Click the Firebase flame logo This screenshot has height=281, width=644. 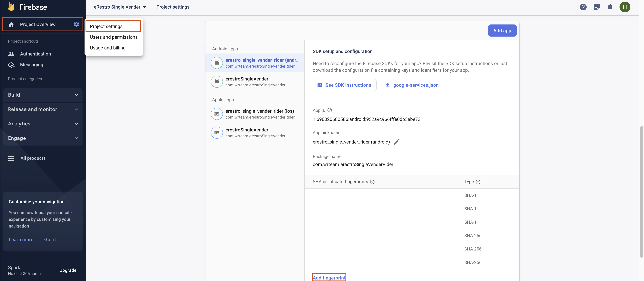pyautogui.click(x=12, y=7)
